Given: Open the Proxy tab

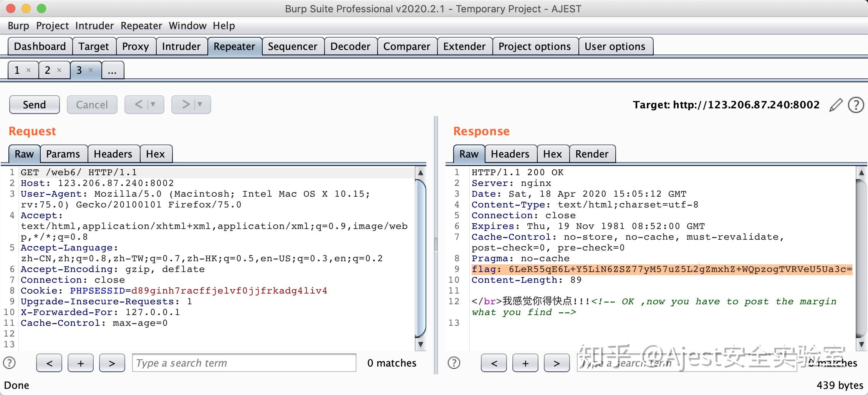Looking at the screenshot, I should 136,46.
